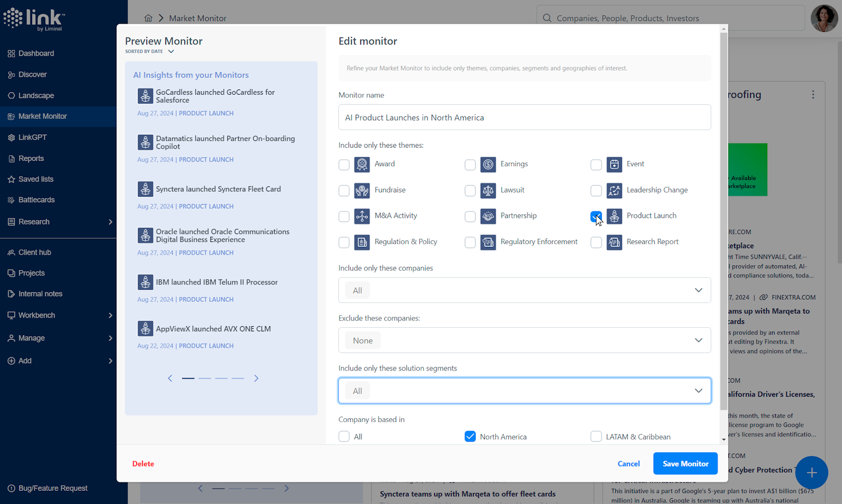The width and height of the screenshot is (842, 504).
Task: Enable the Earnings theme checkbox
Action: click(x=470, y=165)
